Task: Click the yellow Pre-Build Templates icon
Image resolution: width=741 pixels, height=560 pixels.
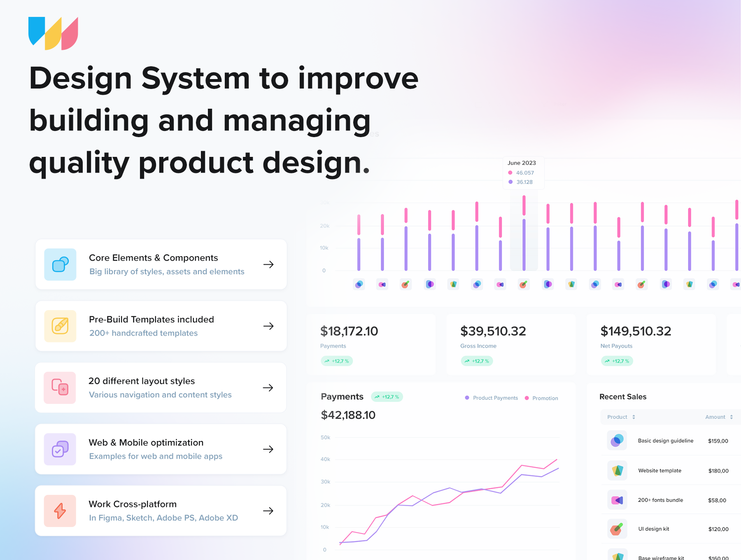Action: [x=60, y=326]
